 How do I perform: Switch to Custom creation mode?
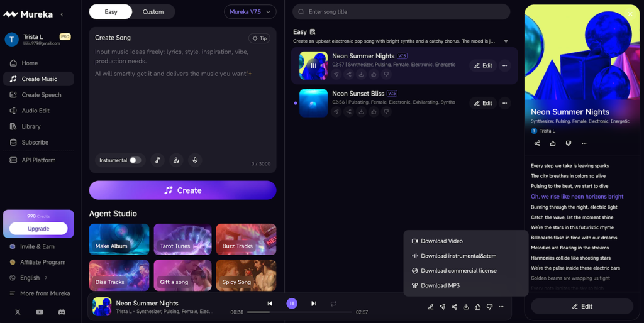click(153, 12)
